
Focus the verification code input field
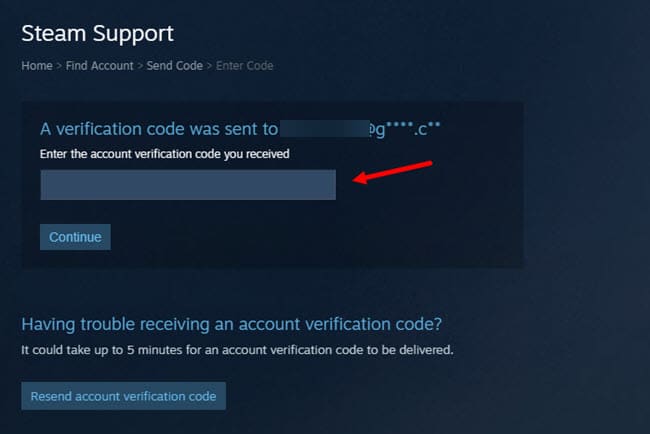(188, 185)
